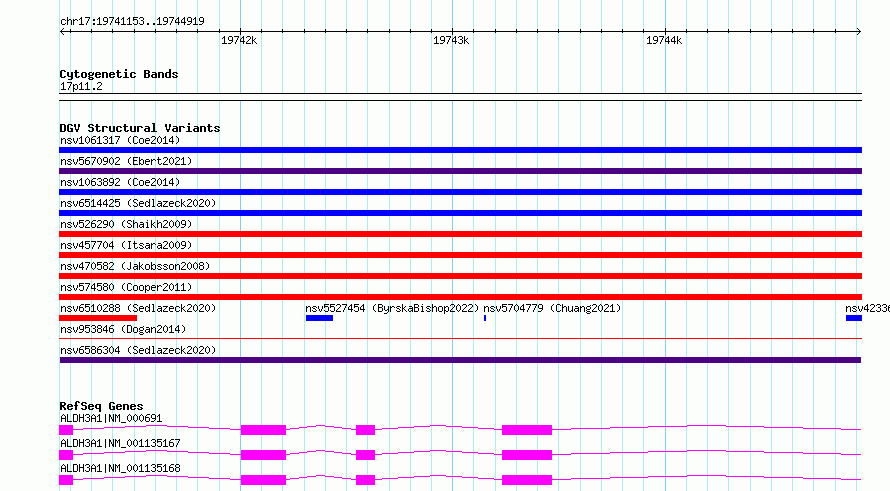
Task: Open transcript label ALDH3A1|NM_000691
Action: point(111,418)
